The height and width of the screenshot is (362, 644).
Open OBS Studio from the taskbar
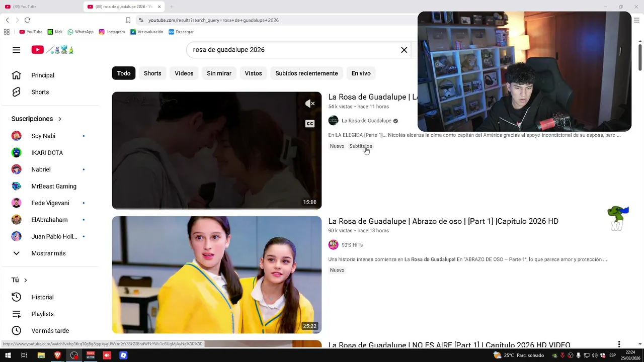click(x=74, y=355)
